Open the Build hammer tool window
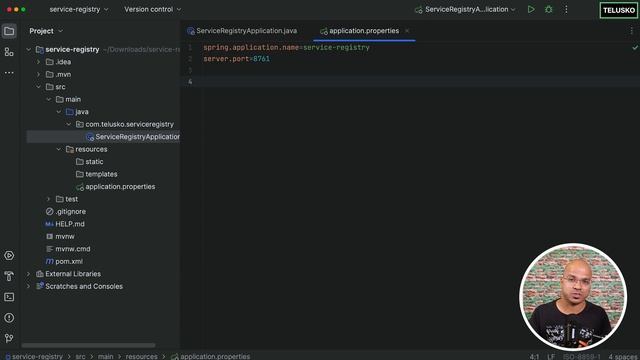 point(9,276)
